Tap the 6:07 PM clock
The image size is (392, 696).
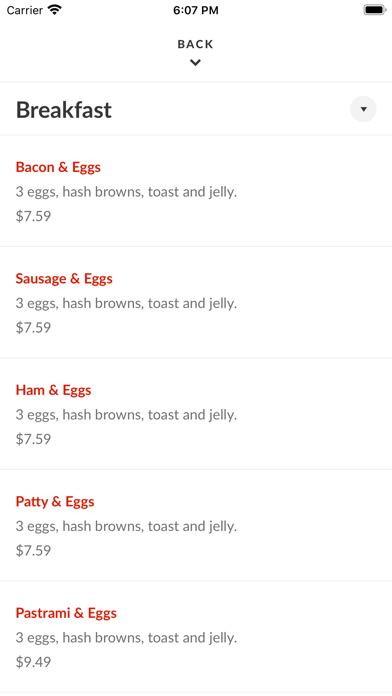pyautogui.click(x=196, y=10)
